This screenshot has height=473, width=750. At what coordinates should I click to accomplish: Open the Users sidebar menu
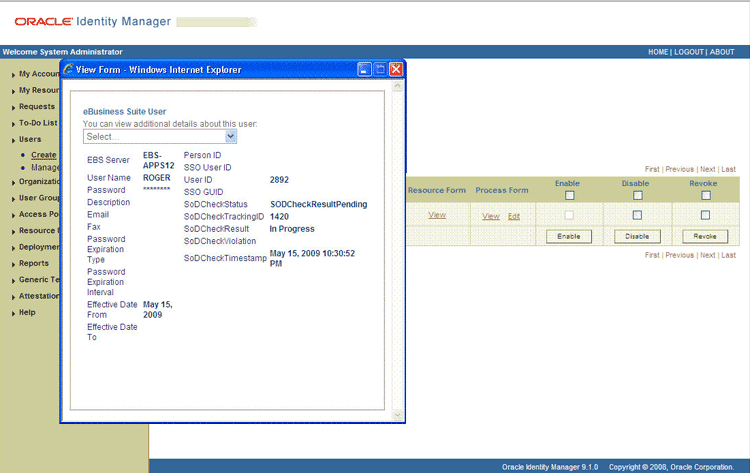click(30, 139)
